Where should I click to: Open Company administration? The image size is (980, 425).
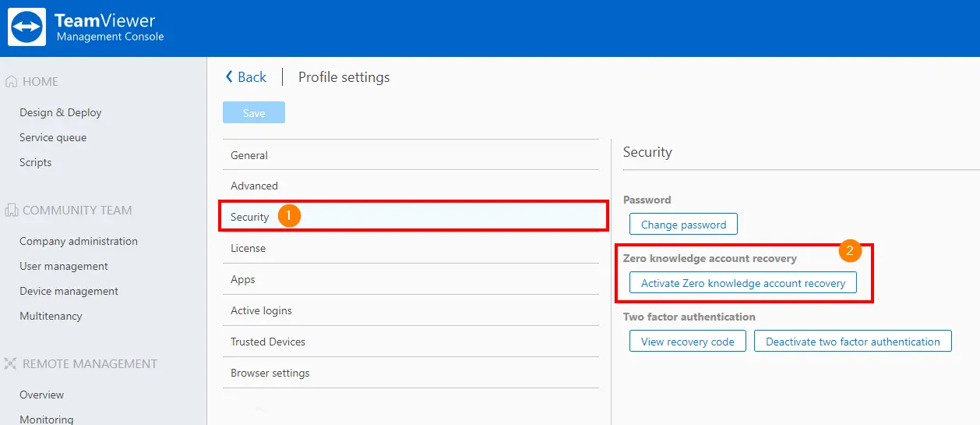point(79,241)
